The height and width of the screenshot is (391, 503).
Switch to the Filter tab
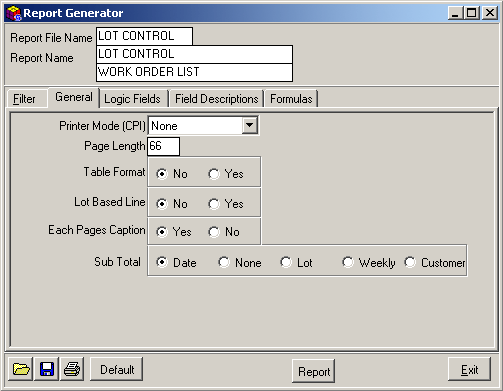point(27,99)
